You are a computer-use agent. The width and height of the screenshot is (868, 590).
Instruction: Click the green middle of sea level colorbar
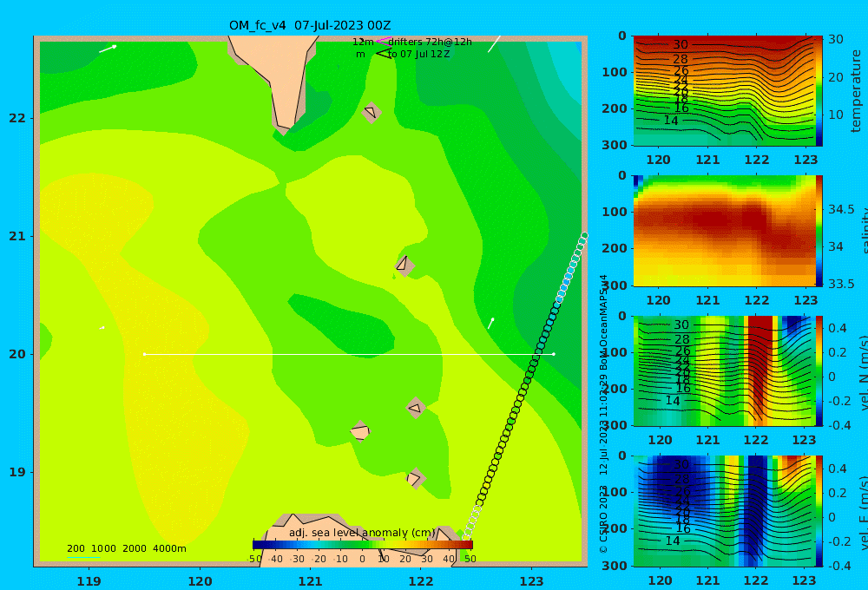tap(363, 545)
